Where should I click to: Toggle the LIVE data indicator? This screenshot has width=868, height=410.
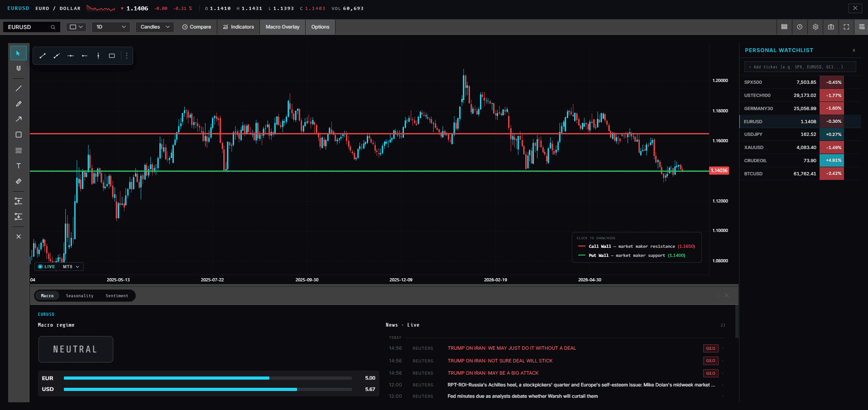pos(47,267)
